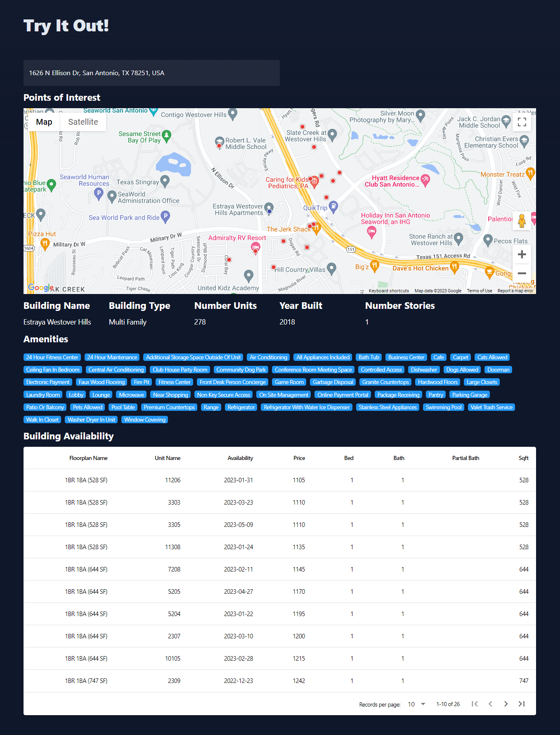Jump to last page of records
The height and width of the screenshot is (735, 560).
click(522, 704)
